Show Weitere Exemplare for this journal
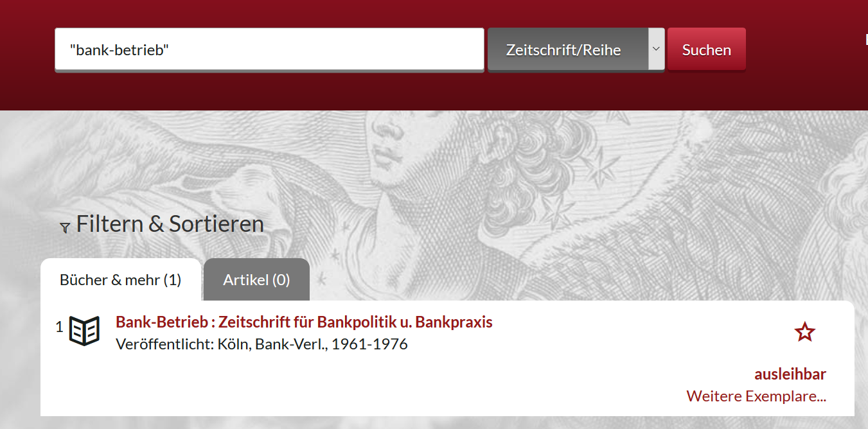This screenshot has height=429, width=868. pos(756,396)
